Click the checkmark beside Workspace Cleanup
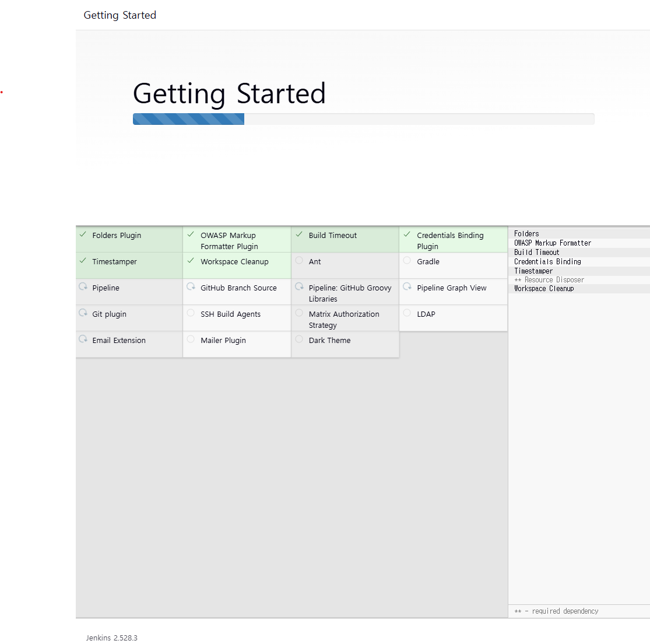Image resolution: width=650 pixels, height=644 pixels. coord(191,260)
